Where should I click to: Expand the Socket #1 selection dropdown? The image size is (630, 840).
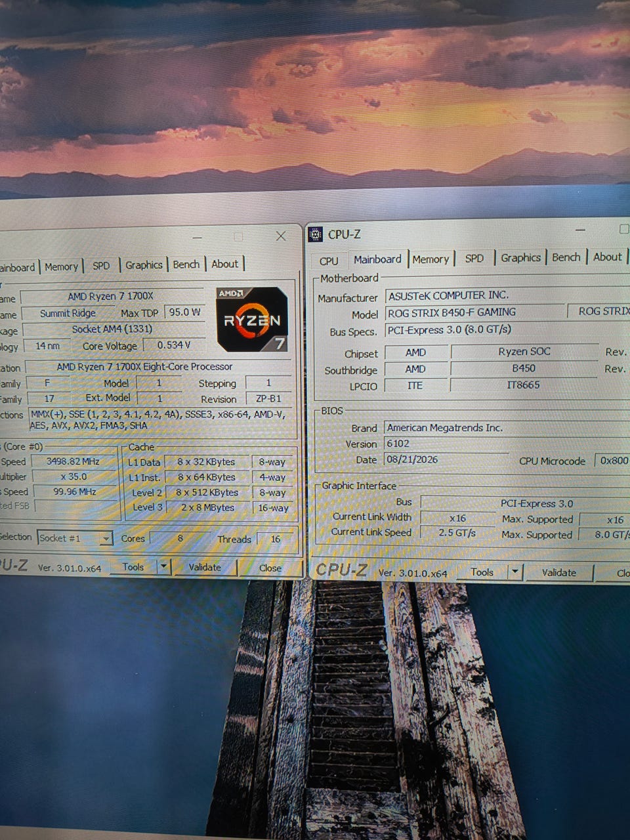[x=106, y=539]
